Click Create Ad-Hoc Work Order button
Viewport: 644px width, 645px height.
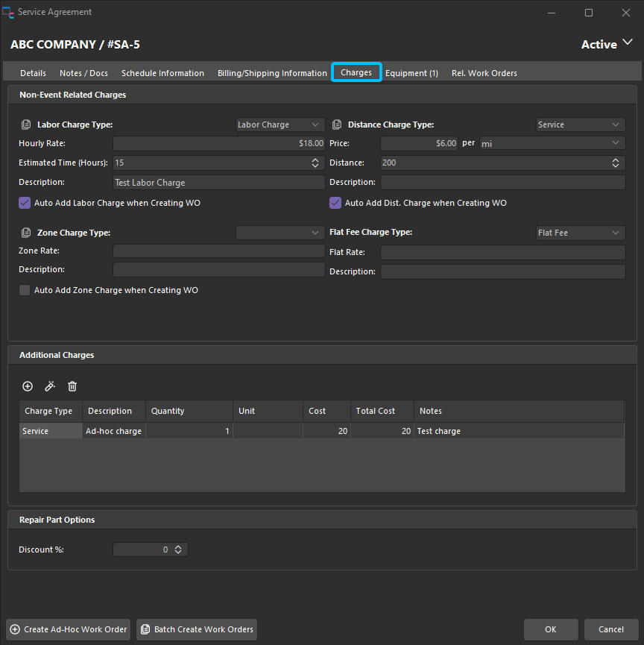pos(69,629)
